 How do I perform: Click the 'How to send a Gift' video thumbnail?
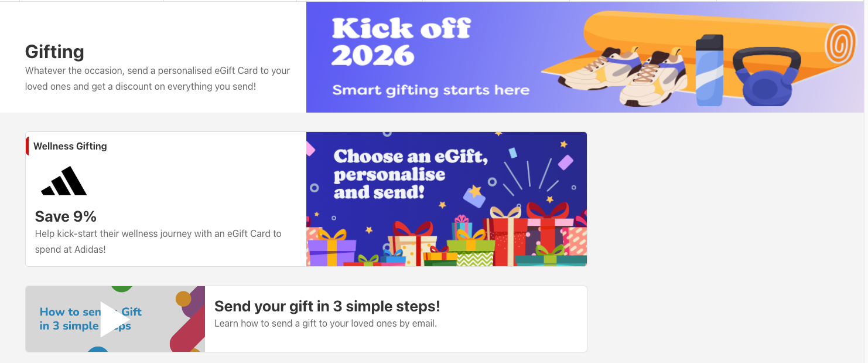click(x=115, y=319)
